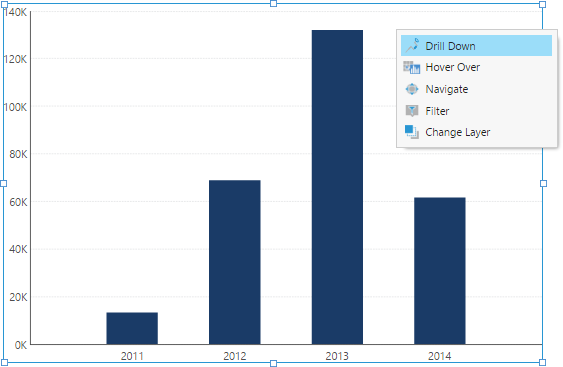Select the 2011 bar in chart
The image size is (563, 367).
132,328
